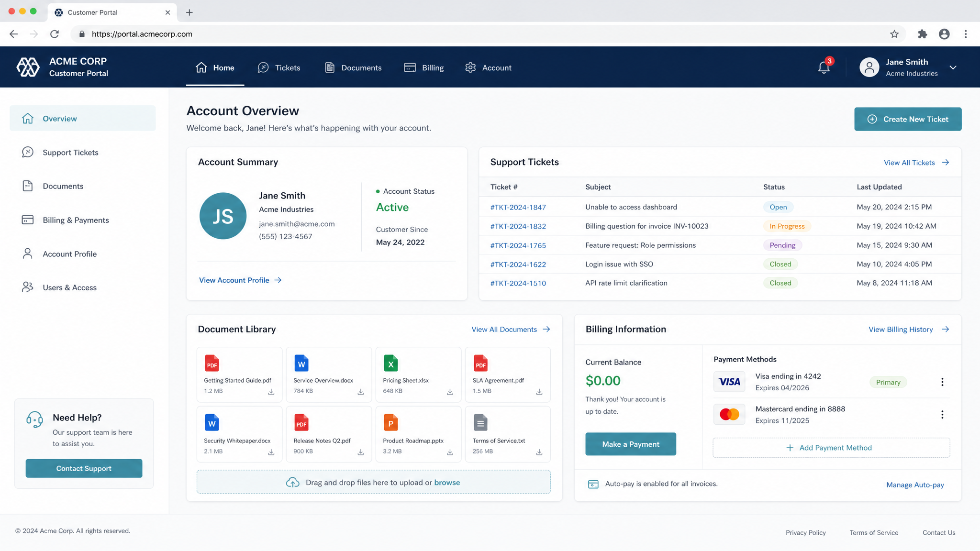Download Service Overview.docx file
Screen dimensions: 980x551
click(x=361, y=392)
